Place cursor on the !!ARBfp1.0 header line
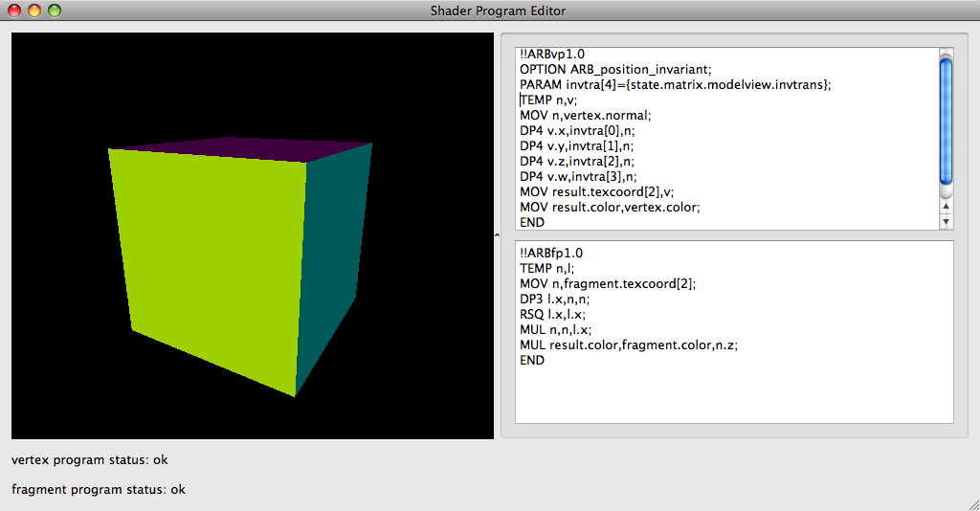The width and height of the screenshot is (980, 511). [x=551, y=253]
